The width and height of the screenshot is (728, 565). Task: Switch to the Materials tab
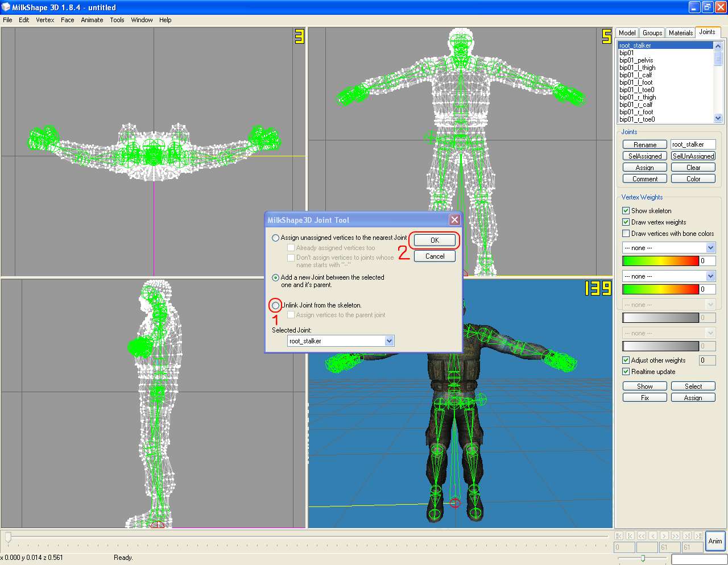point(681,33)
